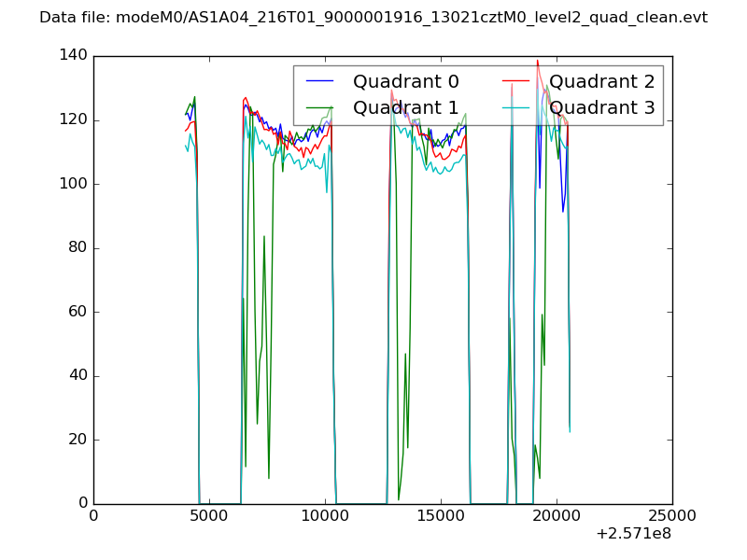Select the 60 y-axis tick label
This screenshot has height=560, width=747.
click(78, 312)
